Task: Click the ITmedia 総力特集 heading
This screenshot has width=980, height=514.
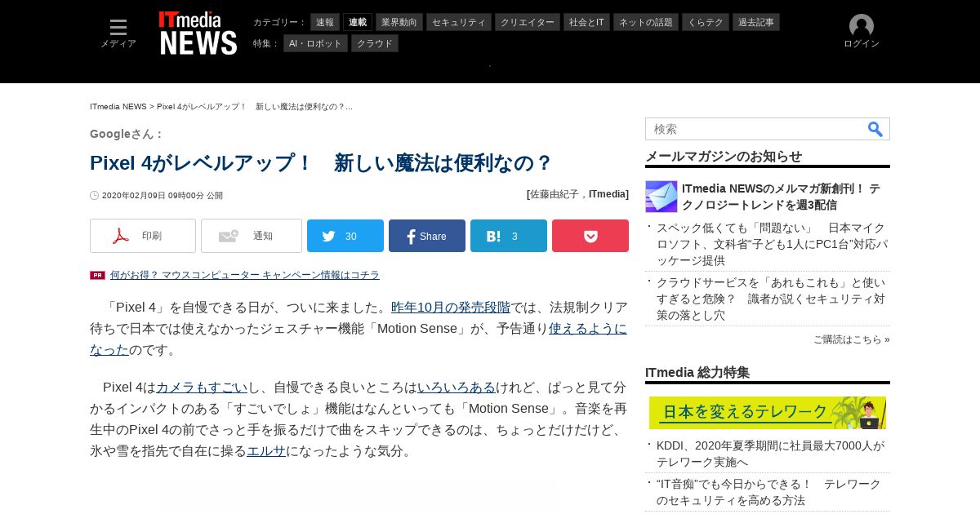Action: (697, 373)
